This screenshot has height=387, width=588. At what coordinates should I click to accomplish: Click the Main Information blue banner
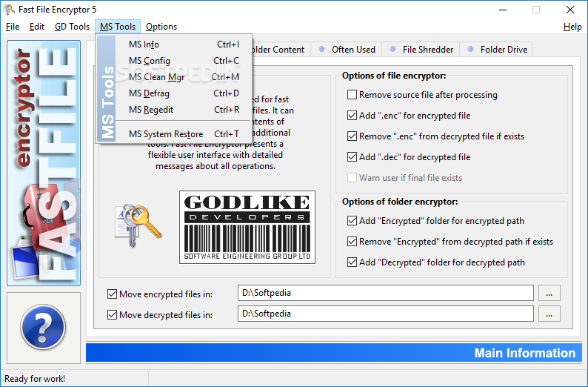[334, 353]
